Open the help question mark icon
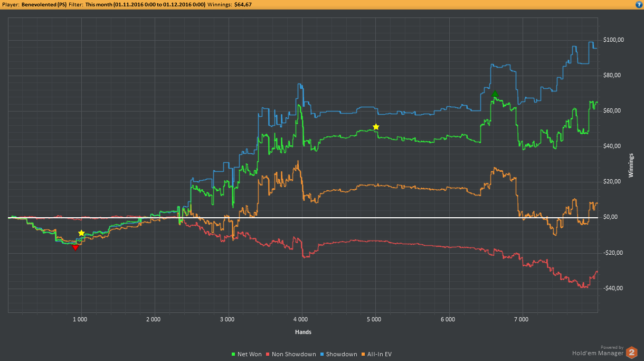 click(639, 4)
